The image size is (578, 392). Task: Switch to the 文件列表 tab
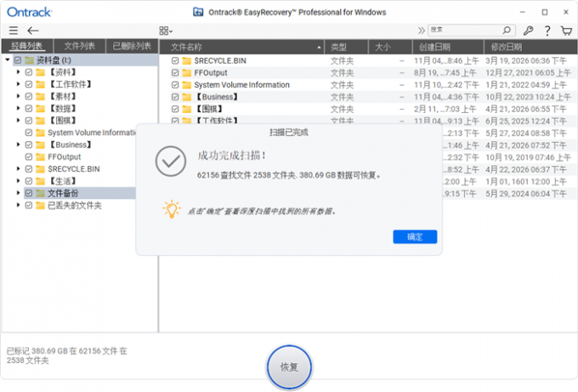80,46
